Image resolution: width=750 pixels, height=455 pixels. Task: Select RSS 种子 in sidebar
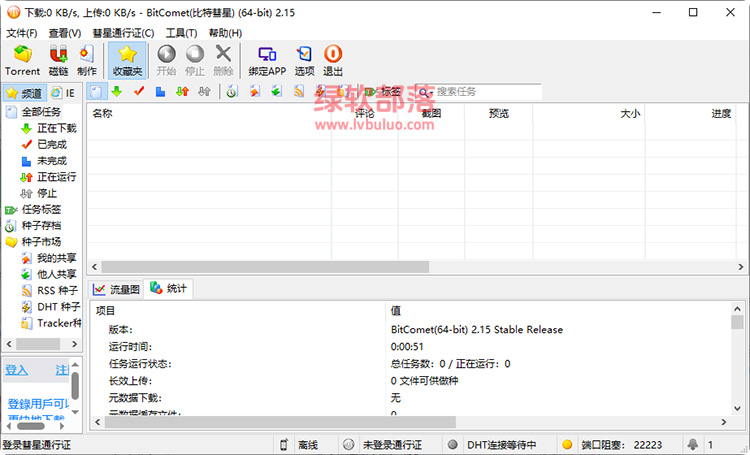57,290
